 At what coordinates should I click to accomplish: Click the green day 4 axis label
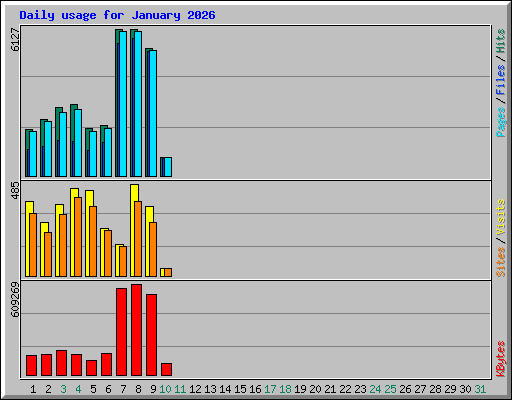pyautogui.click(x=78, y=389)
